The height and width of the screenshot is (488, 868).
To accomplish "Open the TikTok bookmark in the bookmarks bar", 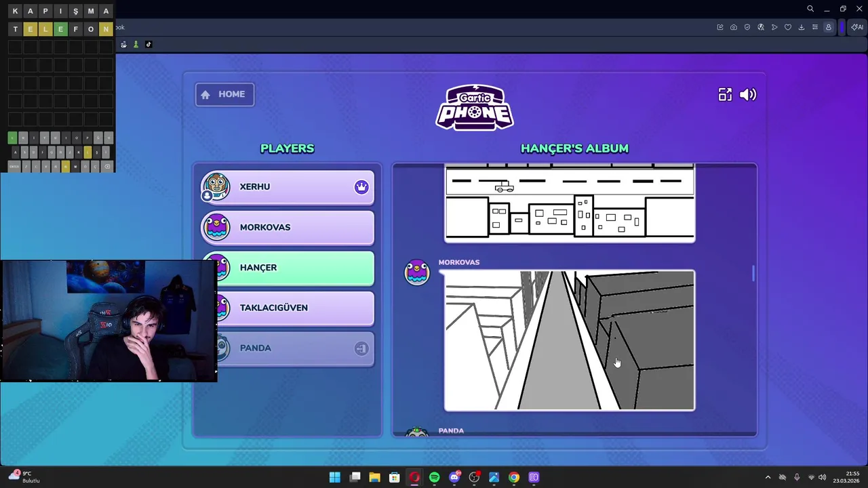I will coord(149,45).
